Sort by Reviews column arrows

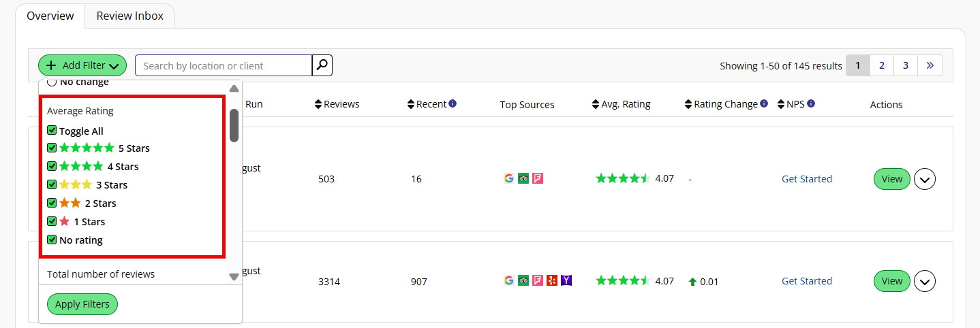[318, 104]
